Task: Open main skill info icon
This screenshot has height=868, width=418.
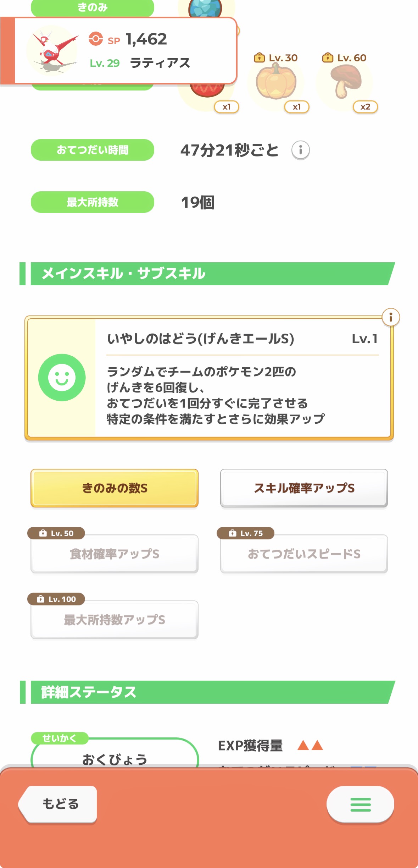Action: coord(390,317)
